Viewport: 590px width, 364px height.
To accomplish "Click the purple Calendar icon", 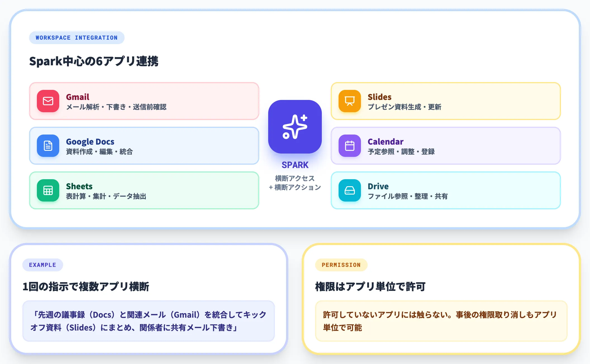I will point(350,146).
